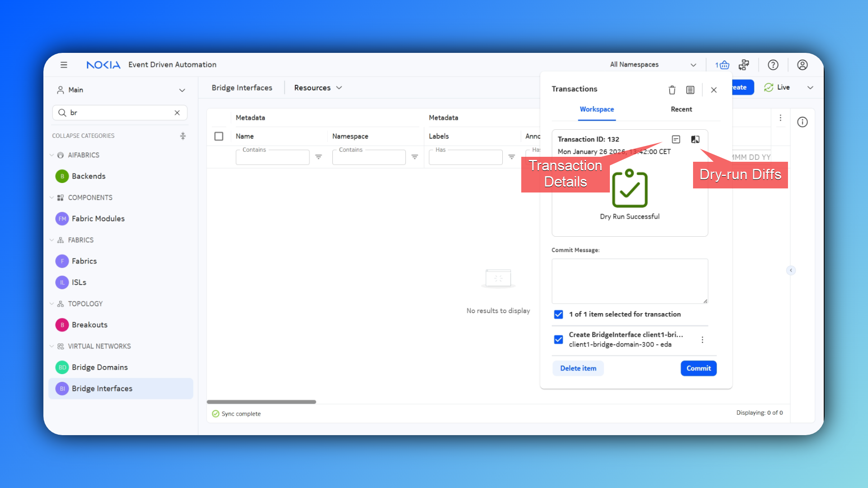Click the hamburger menu icon
The height and width of the screenshot is (488, 868).
click(x=64, y=65)
